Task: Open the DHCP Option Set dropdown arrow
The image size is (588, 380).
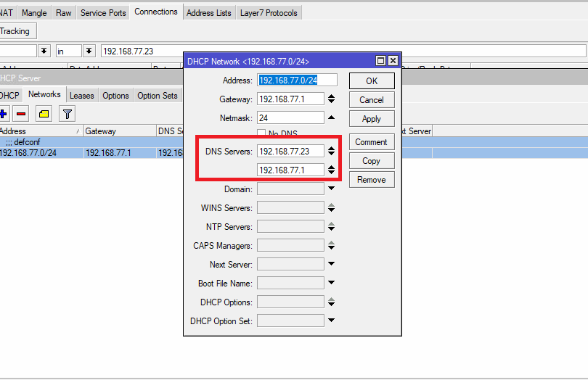Action: point(331,321)
